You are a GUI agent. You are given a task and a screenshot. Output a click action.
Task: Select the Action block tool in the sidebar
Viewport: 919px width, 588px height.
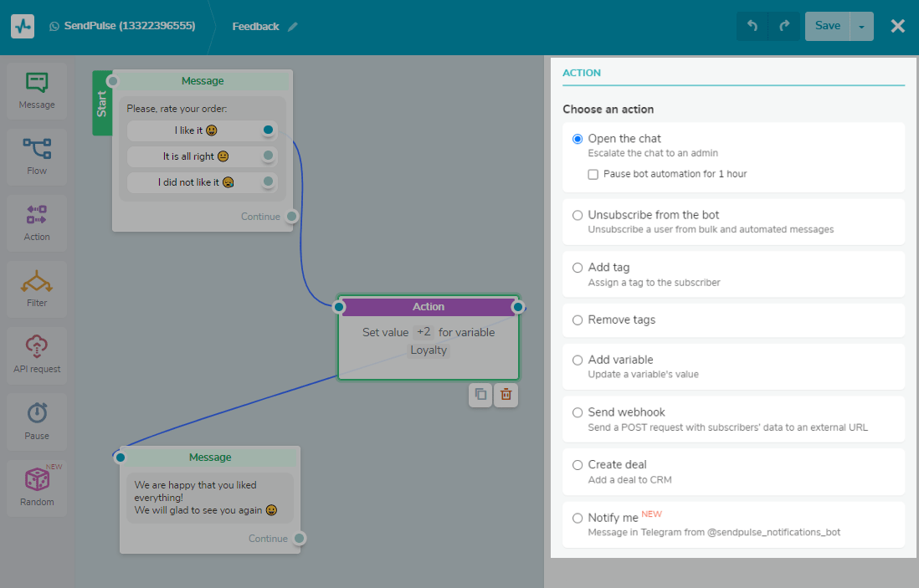[x=36, y=222]
